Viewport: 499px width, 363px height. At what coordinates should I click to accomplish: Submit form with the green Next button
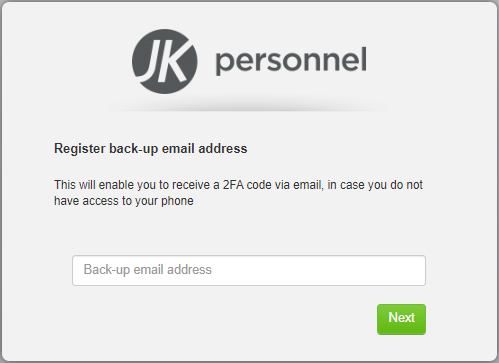point(401,319)
